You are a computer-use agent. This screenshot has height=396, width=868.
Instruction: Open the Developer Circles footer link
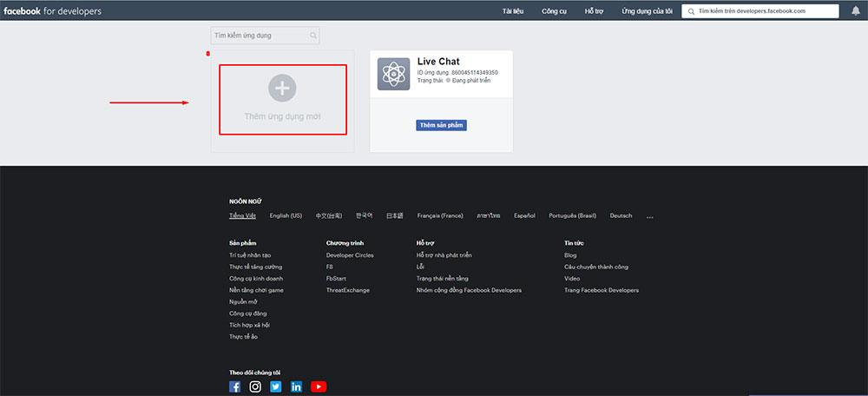pyautogui.click(x=350, y=255)
